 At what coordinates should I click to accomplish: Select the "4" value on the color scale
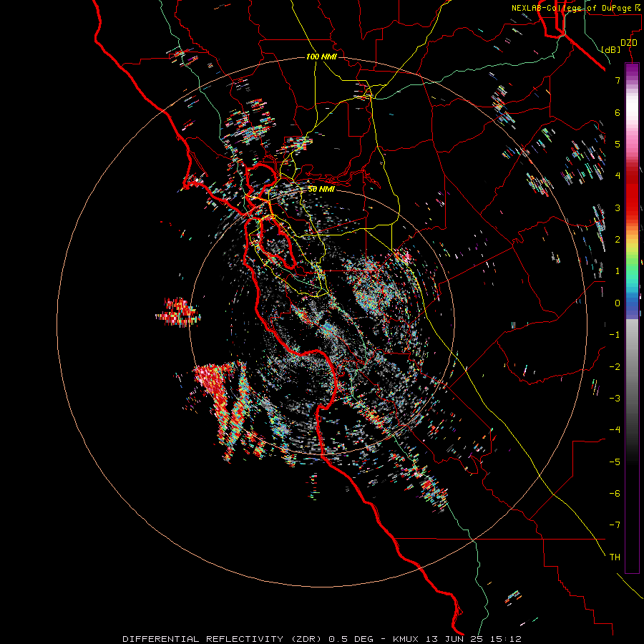click(x=618, y=176)
